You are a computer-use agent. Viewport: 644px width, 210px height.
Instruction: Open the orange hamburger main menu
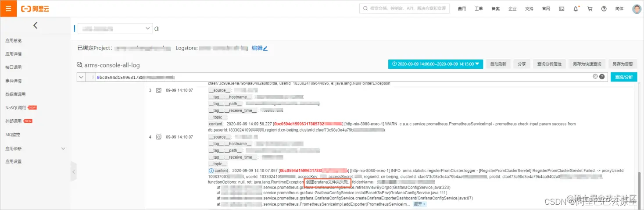(x=8, y=8)
